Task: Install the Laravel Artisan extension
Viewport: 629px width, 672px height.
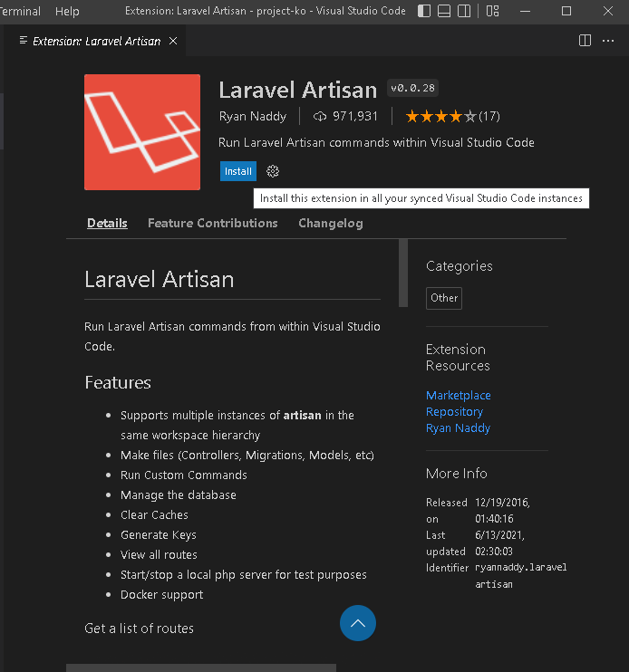Action: tap(238, 171)
